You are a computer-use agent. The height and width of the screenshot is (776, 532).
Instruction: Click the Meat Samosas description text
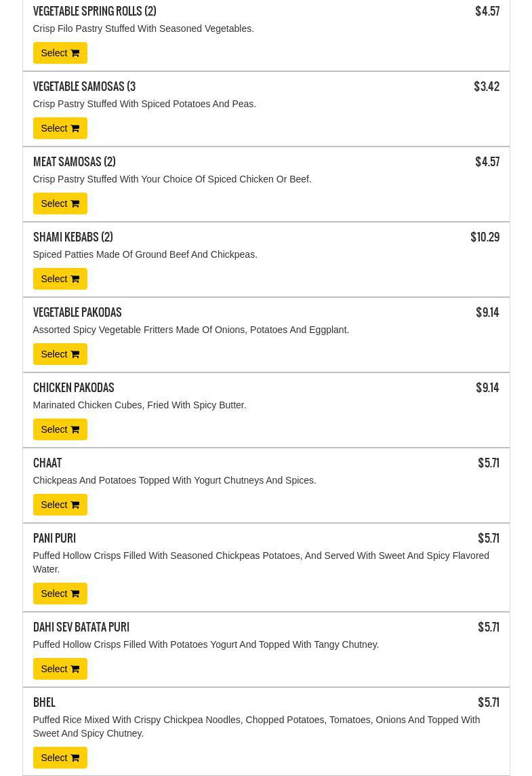coord(172,179)
